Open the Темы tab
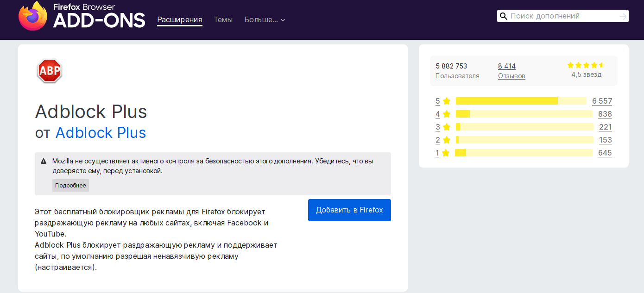 point(223,19)
